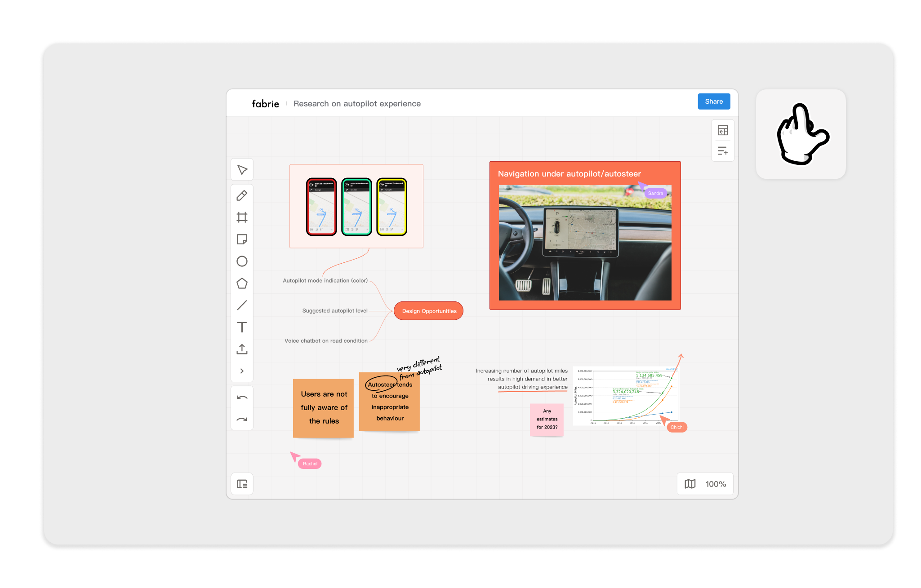This screenshot has width=921, height=588.
Task: Open the bottom-left pages panel icon
Action: [242, 484]
